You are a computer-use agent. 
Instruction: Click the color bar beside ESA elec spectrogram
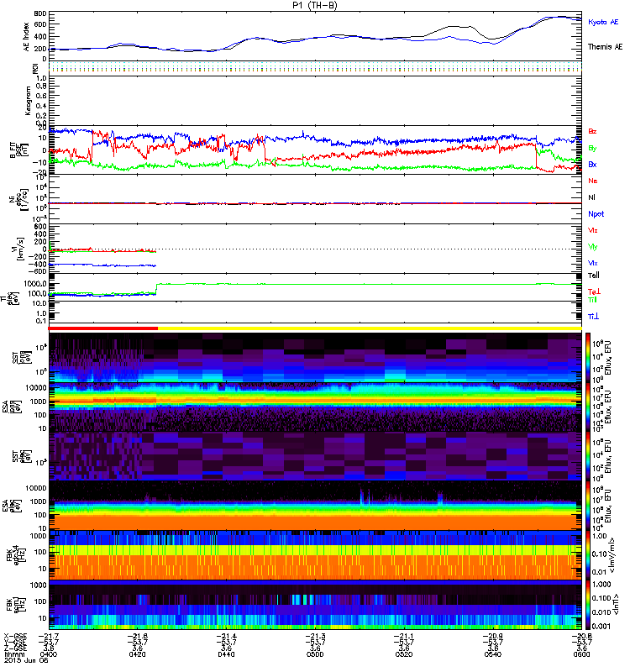click(x=587, y=506)
